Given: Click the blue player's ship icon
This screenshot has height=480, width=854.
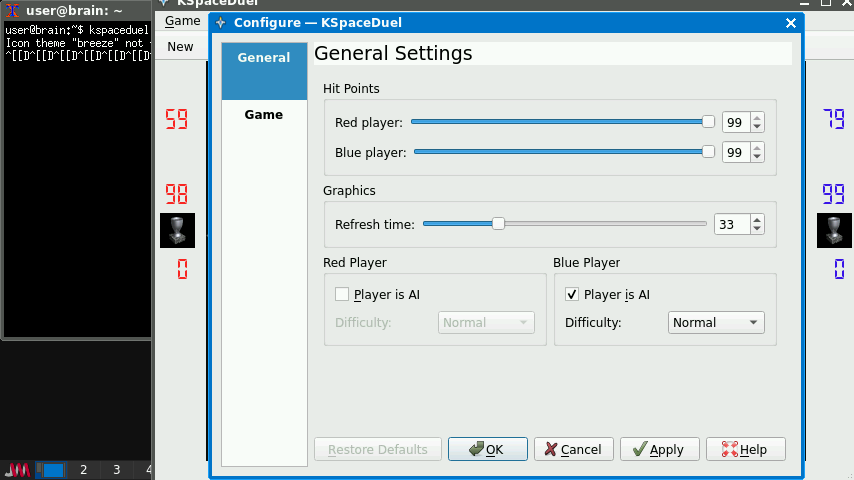Looking at the screenshot, I should tap(834, 230).
